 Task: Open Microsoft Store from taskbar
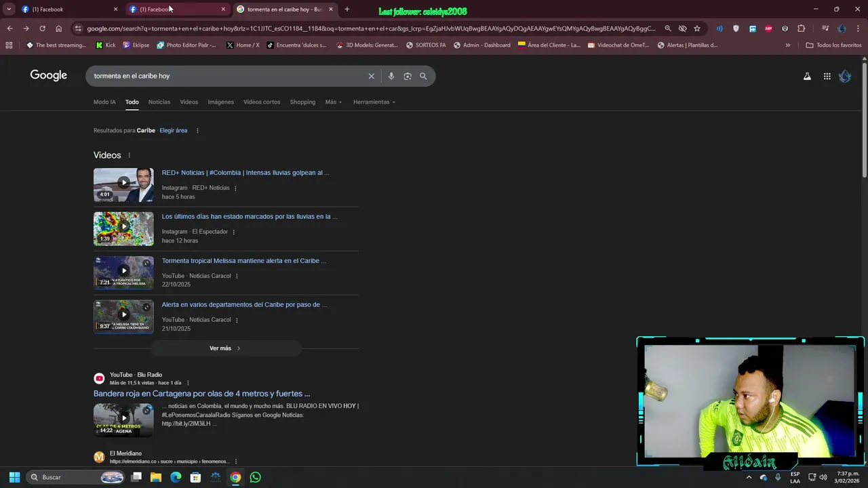click(x=195, y=477)
